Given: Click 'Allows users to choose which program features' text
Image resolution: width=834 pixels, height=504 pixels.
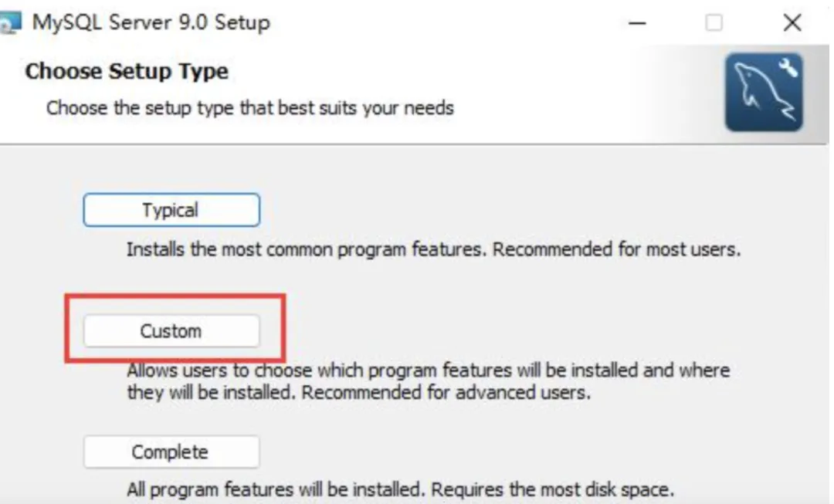Looking at the screenshot, I should [324, 370].
